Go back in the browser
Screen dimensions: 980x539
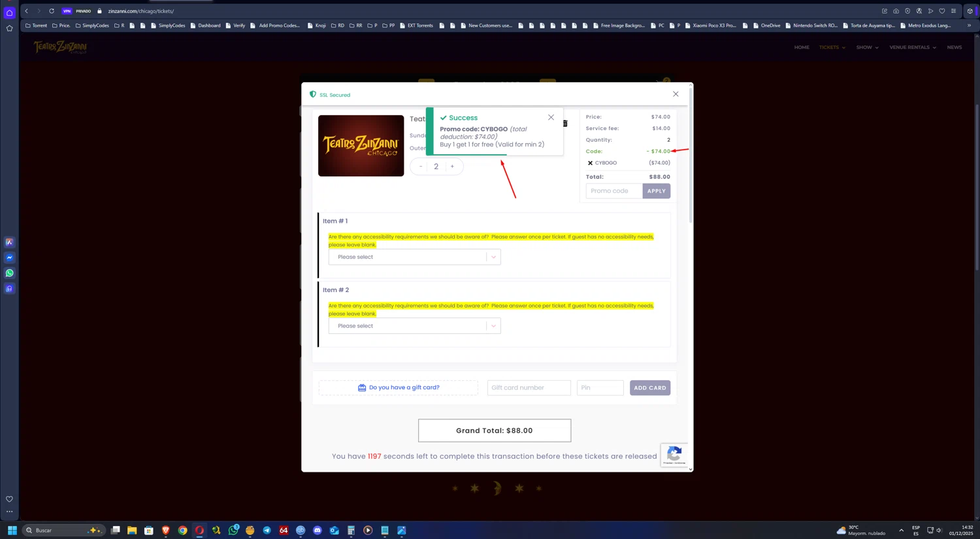point(27,11)
